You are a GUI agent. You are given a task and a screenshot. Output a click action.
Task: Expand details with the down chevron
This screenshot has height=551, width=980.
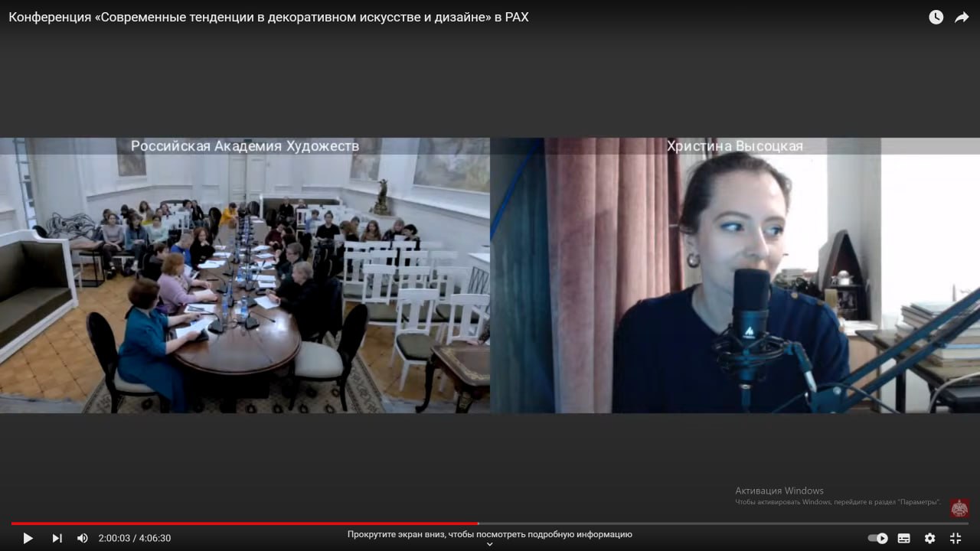tap(490, 545)
